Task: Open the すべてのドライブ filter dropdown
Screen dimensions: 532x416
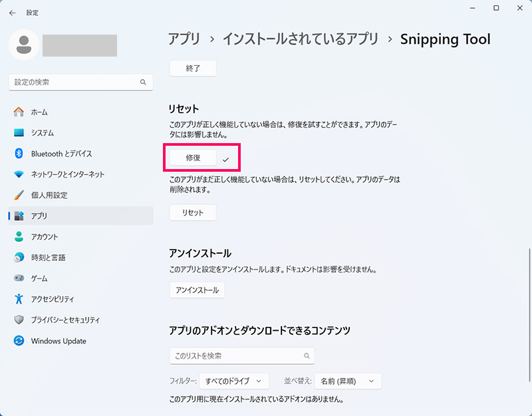Action: tap(234, 381)
